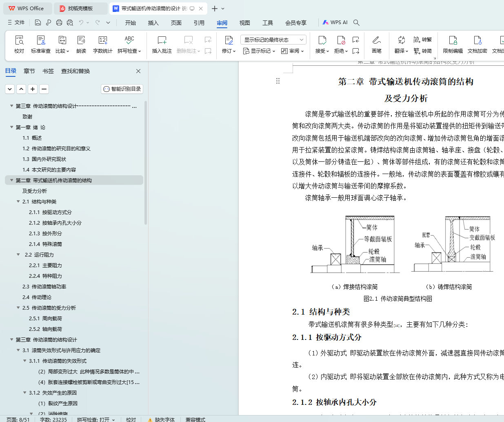The image size is (504, 422).
Task: Switch to the 插入 ribbon tab
Action: [x=153, y=22]
